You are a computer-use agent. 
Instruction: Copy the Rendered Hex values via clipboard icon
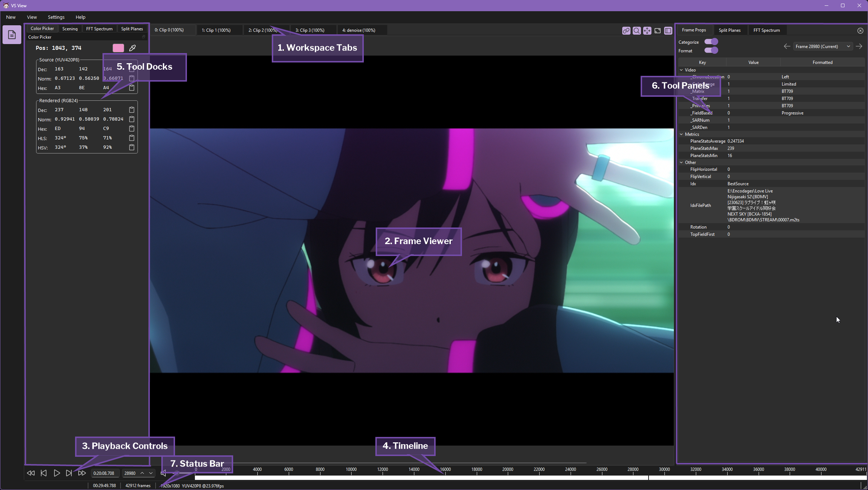(132, 129)
